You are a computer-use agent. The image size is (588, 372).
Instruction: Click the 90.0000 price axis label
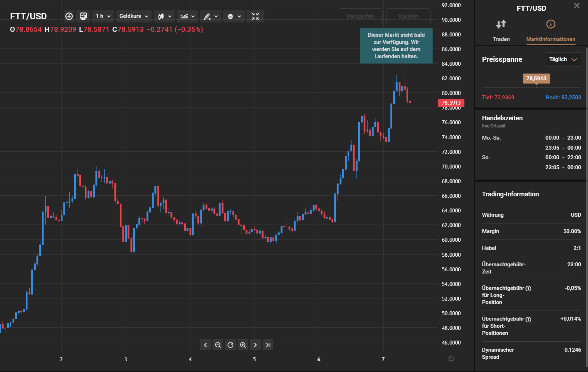click(x=451, y=20)
